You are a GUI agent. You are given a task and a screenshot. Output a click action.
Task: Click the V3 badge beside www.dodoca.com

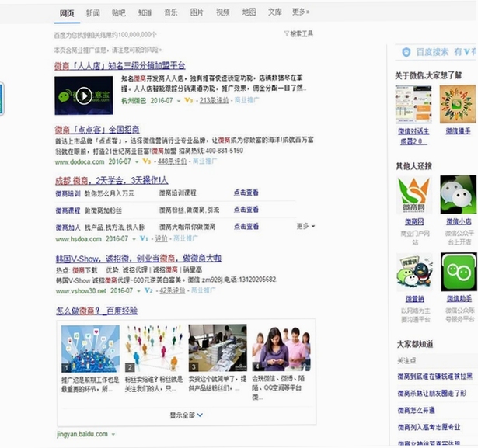coord(147,161)
